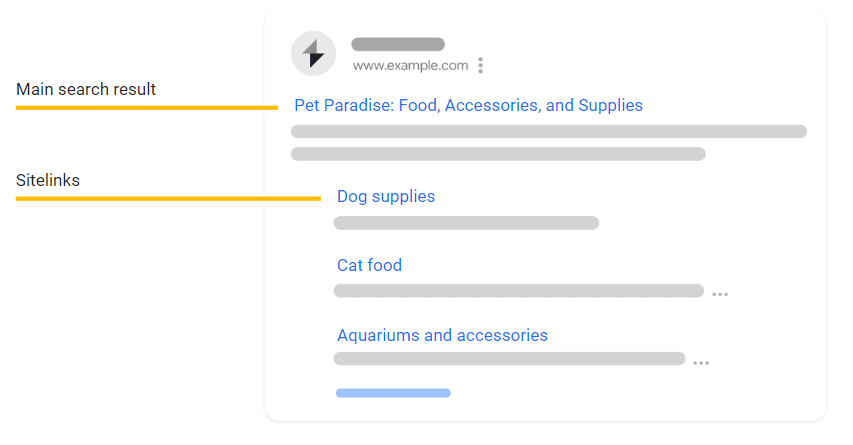Click the Sitelinks annotation label
This screenshot has height=445, width=853.
tap(48, 180)
